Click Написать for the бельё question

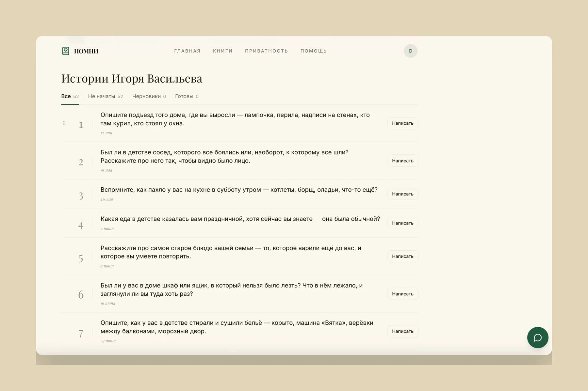click(x=402, y=331)
